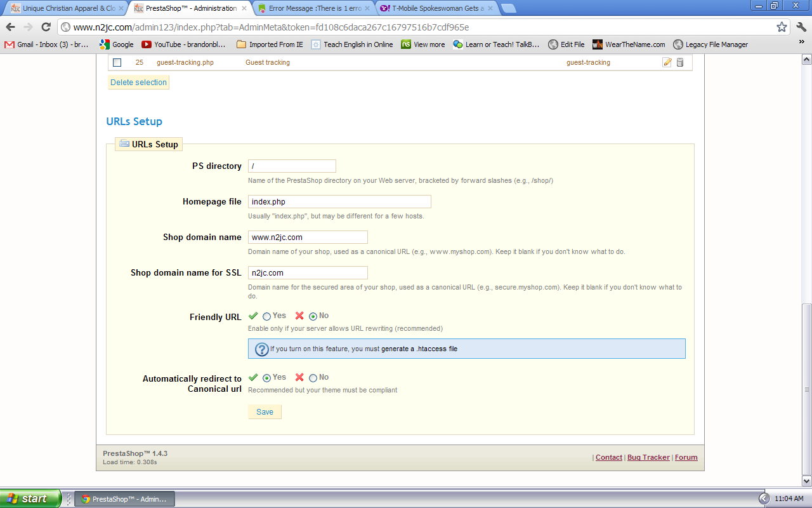Select PrestaShop taskbar window button
The height and width of the screenshot is (508, 812).
pos(124,499)
